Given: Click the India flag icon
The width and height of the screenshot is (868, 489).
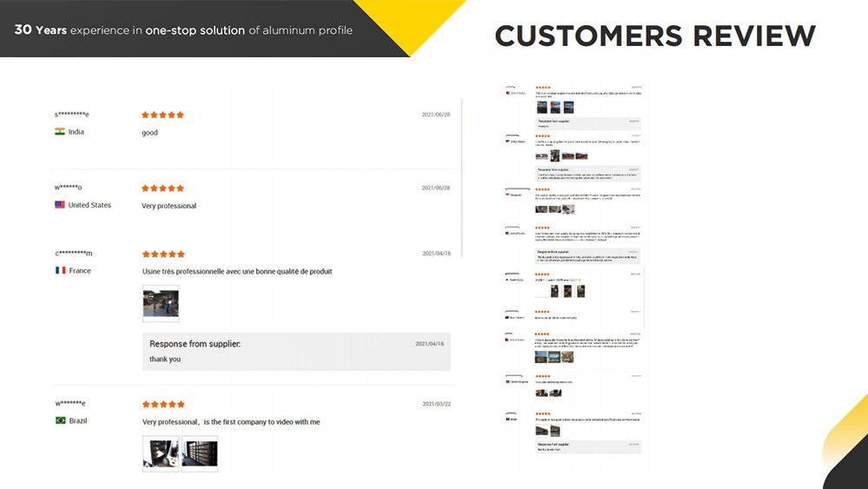Looking at the screenshot, I should pos(60,132).
